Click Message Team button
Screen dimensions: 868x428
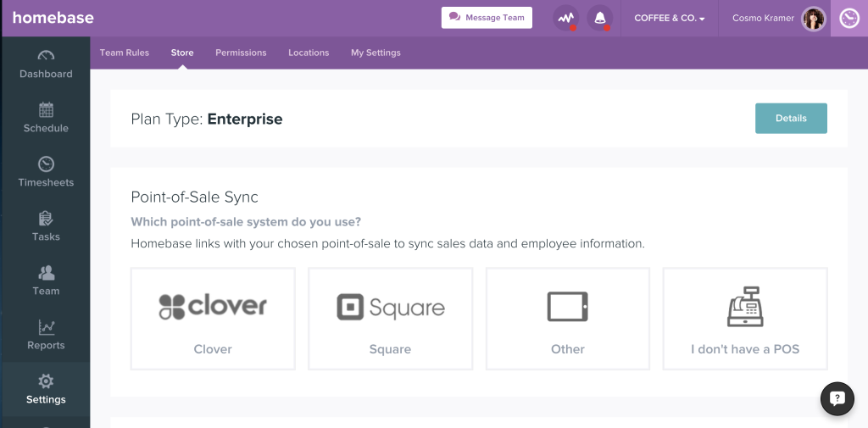click(487, 18)
